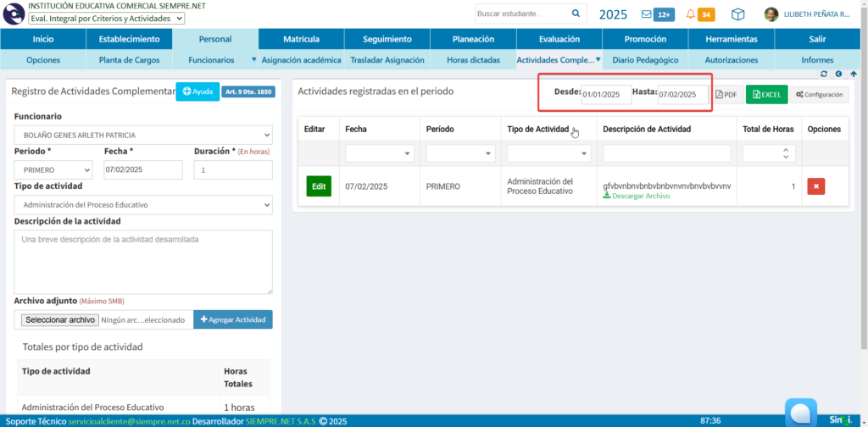Export the table with the EXCEL button
Screen dimensions: 868x427
[x=766, y=95]
